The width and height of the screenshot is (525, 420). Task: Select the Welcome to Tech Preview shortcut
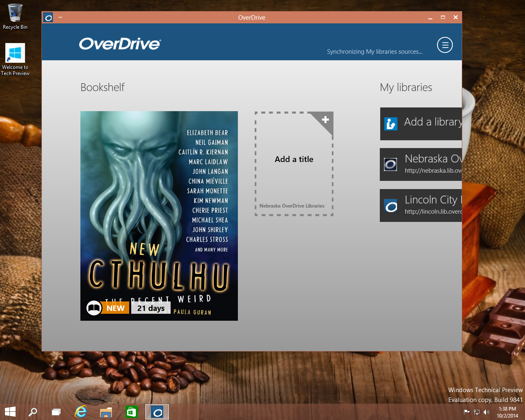[15, 59]
